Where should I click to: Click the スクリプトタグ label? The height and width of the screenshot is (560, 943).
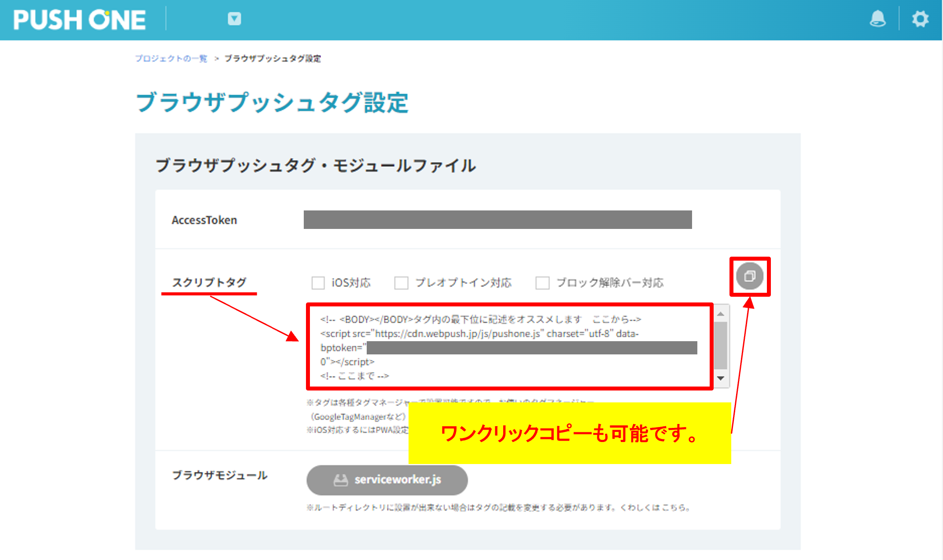coord(209,282)
